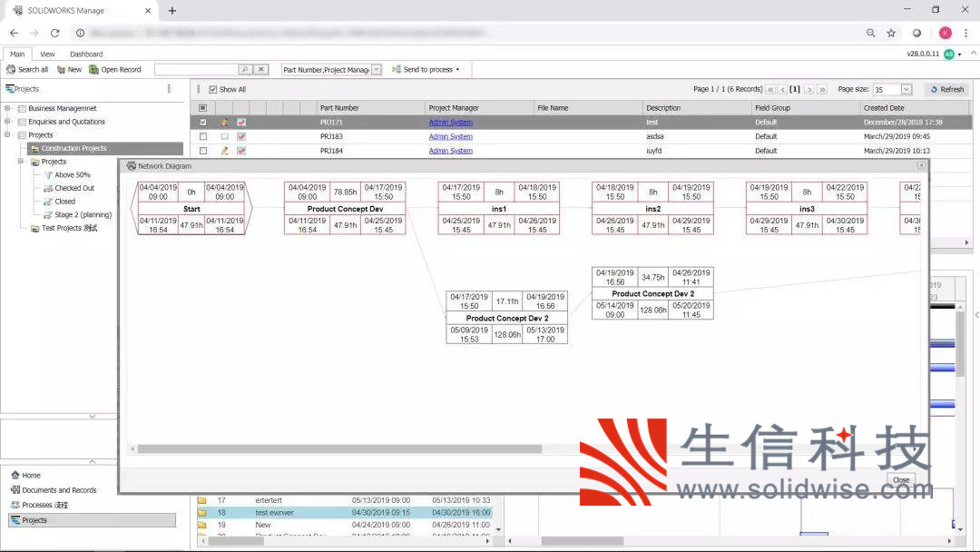Click the browser Reload button
This screenshot has width=980, height=552.
(x=55, y=33)
